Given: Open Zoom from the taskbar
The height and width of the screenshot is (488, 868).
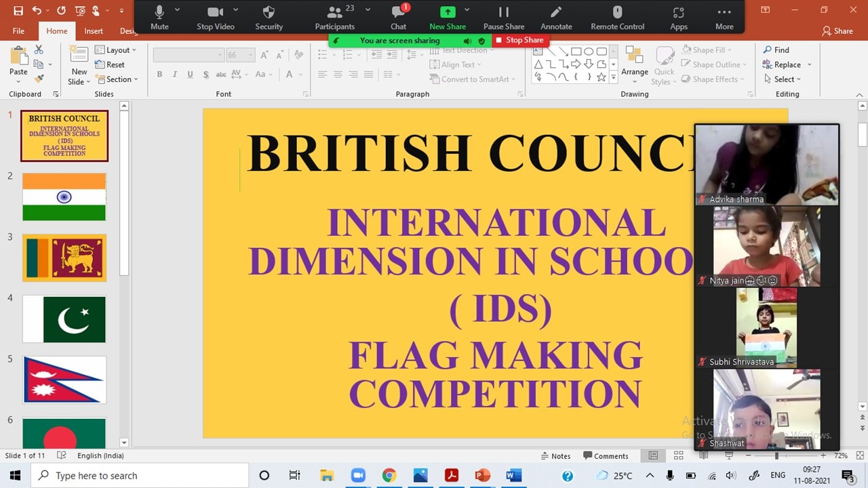Looking at the screenshot, I should (357, 475).
